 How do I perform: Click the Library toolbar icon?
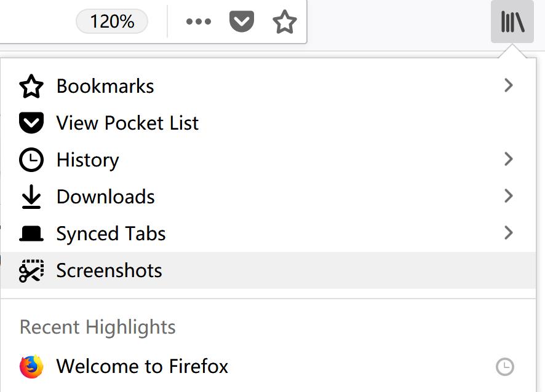[512, 23]
